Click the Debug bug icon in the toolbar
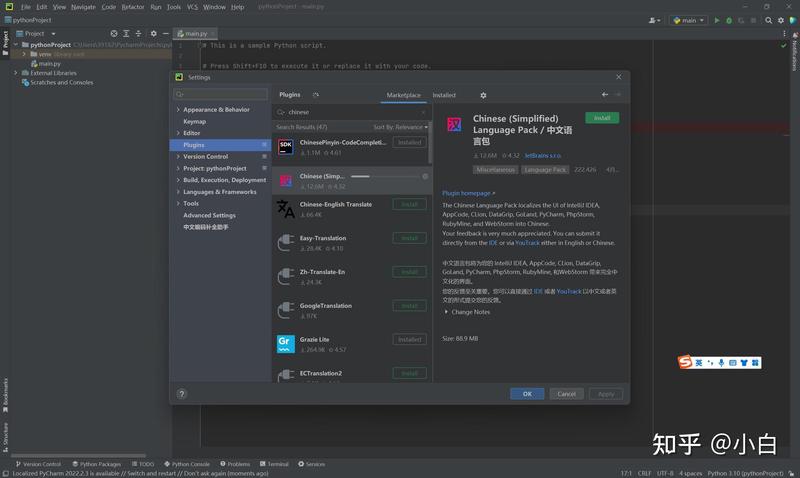This screenshot has height=478, width=800. click(x=729, y=20)
